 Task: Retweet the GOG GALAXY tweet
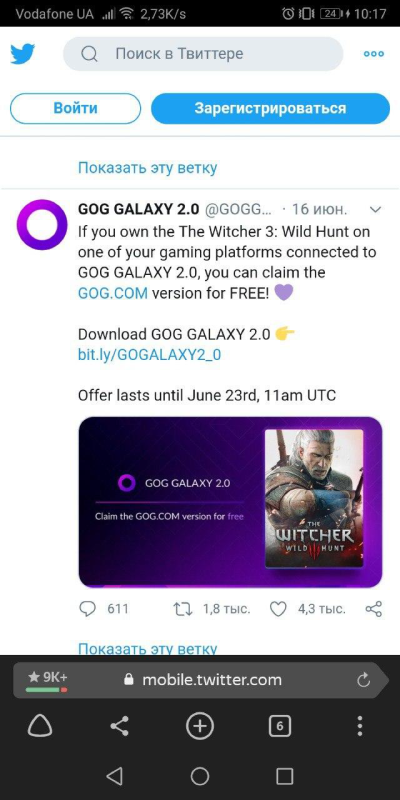click(183, 609)
